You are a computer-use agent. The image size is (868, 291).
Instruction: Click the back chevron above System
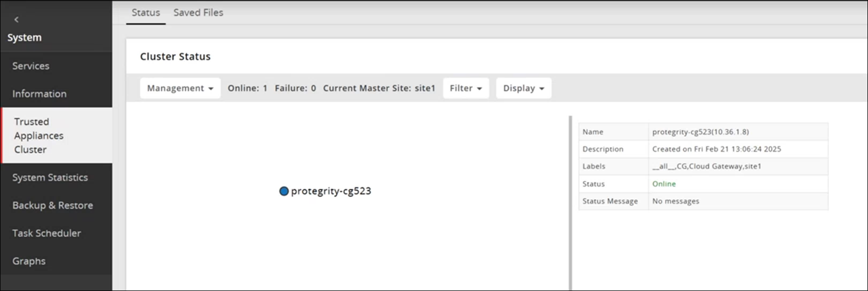pyautogui.click(x=17, y=20)
